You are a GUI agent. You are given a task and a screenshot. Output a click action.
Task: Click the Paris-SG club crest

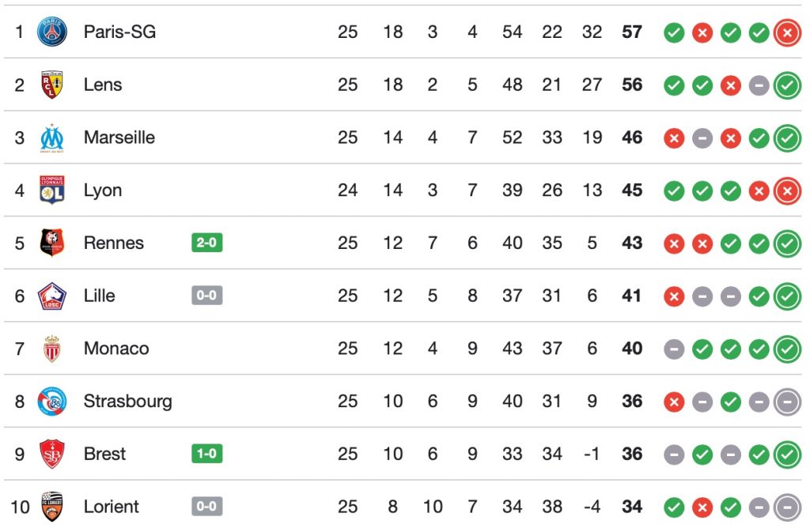coord(52,32)
